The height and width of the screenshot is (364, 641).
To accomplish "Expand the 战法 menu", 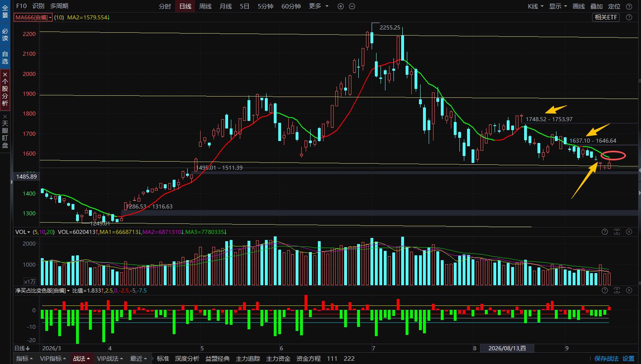I will (81, 359).
